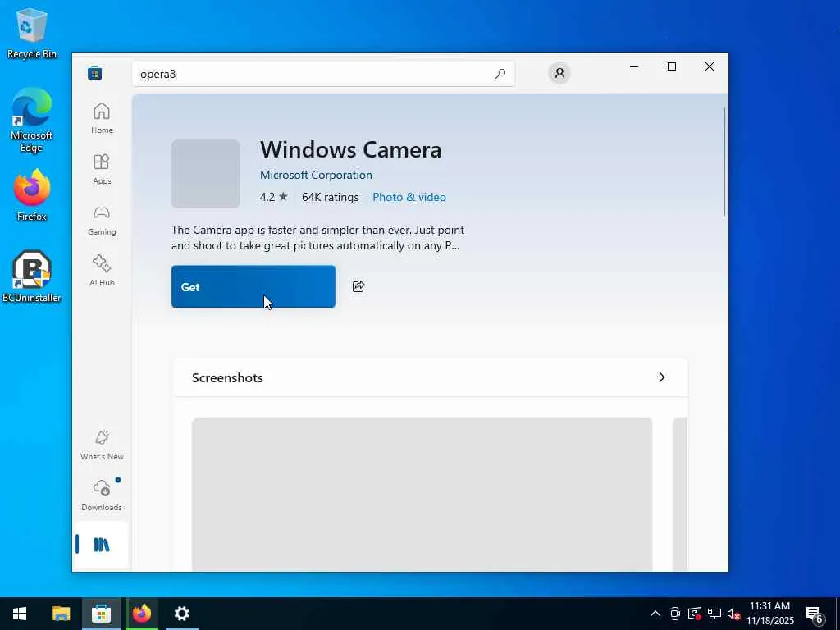Open File Explorer from the taskbar
The height and width of the screenshot is (630, 840).
coord(61,614)
